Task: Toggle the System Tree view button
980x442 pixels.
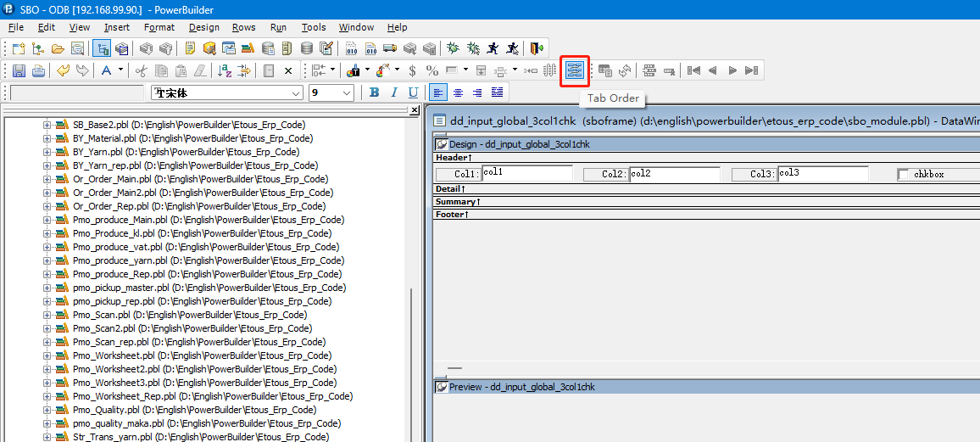Action: [x=102, y=48]
